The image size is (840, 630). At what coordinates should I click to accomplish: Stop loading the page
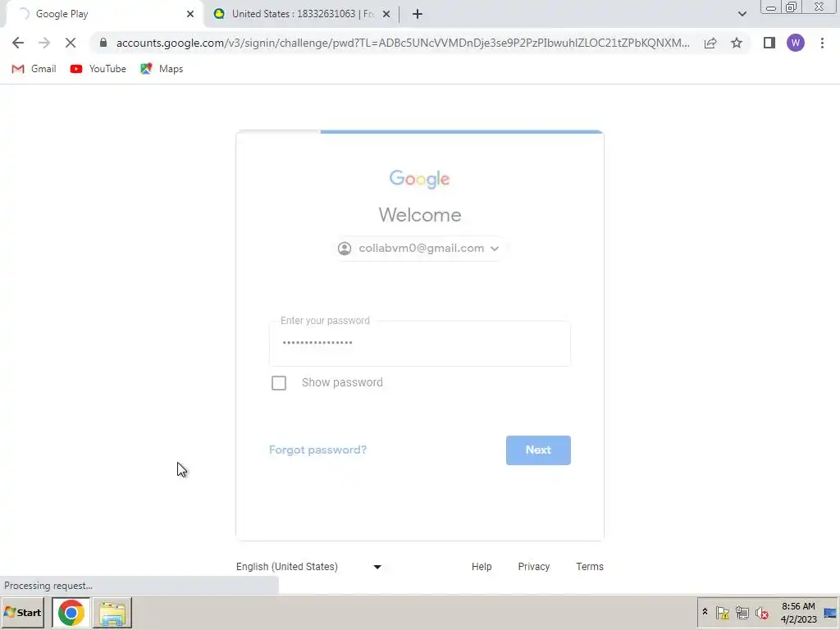(x=71, y=43)
